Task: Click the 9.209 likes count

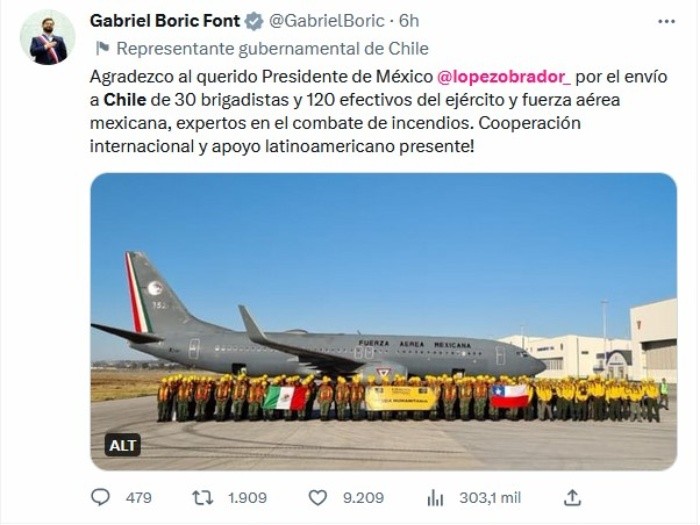Action: (x=363, y=497)
